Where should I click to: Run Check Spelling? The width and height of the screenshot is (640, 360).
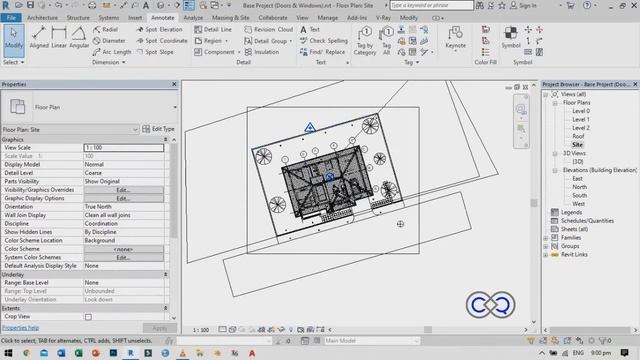[324, 41]
